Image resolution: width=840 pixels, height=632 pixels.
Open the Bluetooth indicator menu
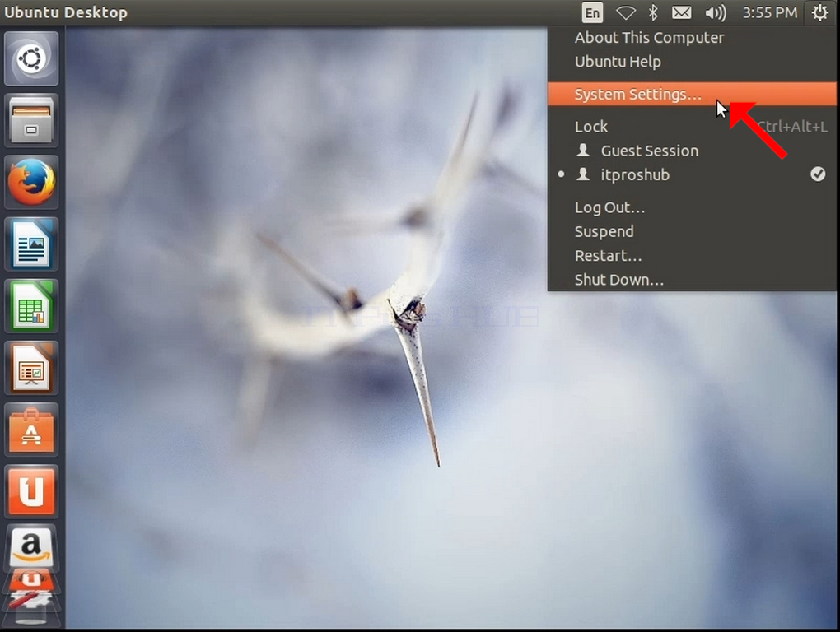coord(653,12)
